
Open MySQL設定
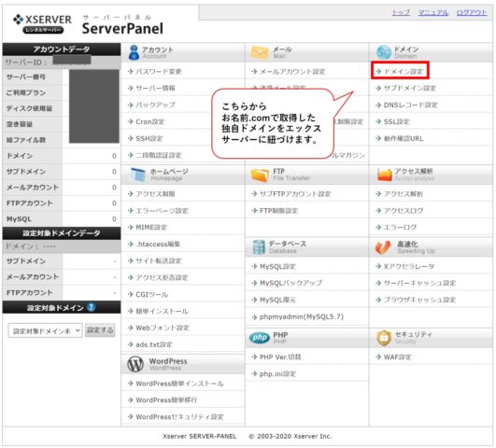point(277,267)
